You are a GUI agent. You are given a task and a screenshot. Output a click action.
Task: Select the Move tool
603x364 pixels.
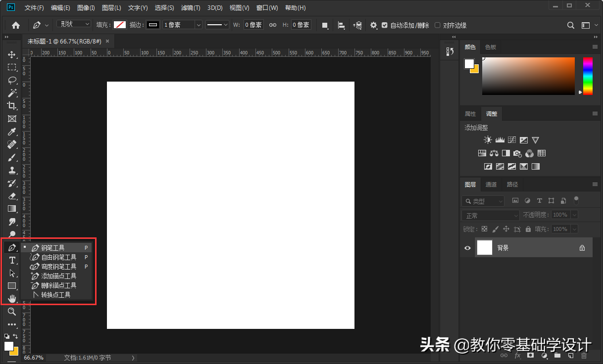(12, 54)
